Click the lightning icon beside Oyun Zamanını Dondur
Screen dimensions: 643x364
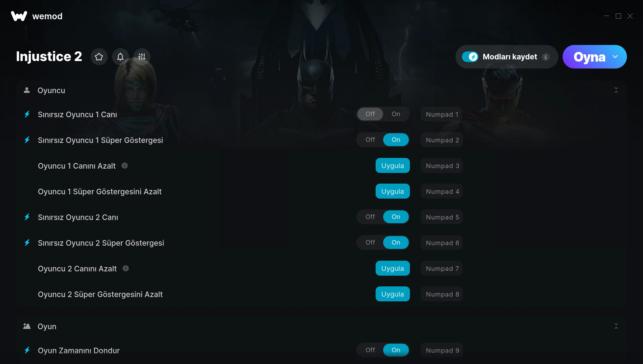[27, 350]
